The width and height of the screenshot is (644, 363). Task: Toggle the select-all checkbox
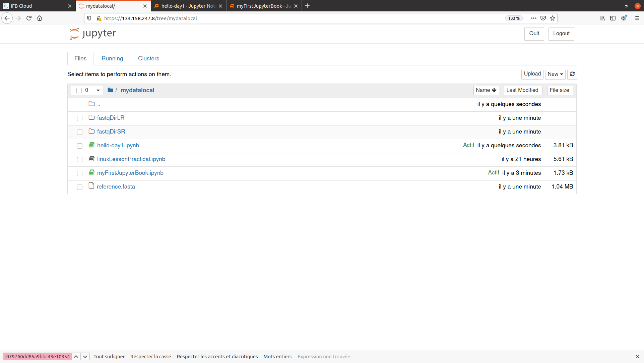tap(79, 90)
